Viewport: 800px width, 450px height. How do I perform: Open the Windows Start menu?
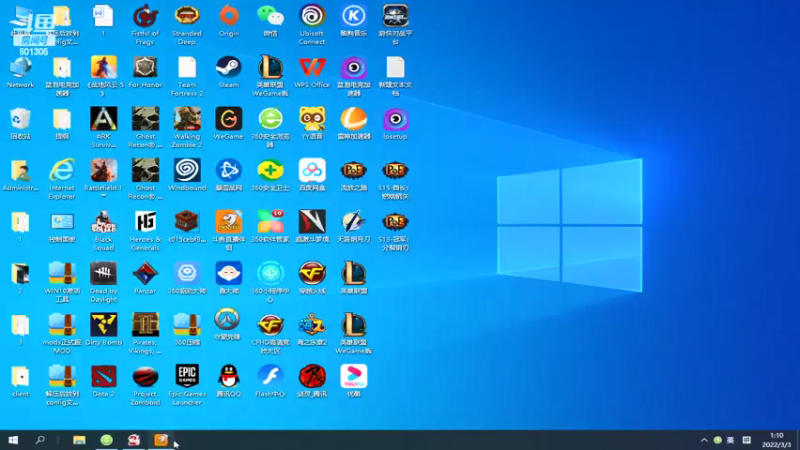[x=13, y=440]
